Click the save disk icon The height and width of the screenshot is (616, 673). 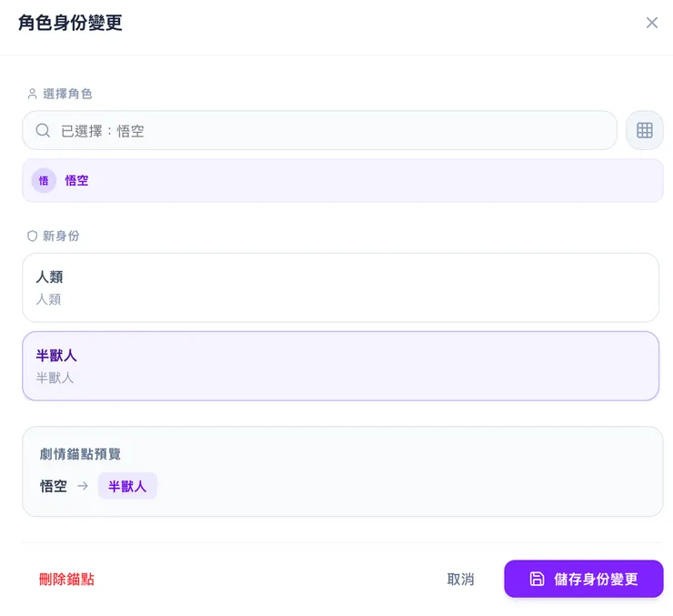537,579
